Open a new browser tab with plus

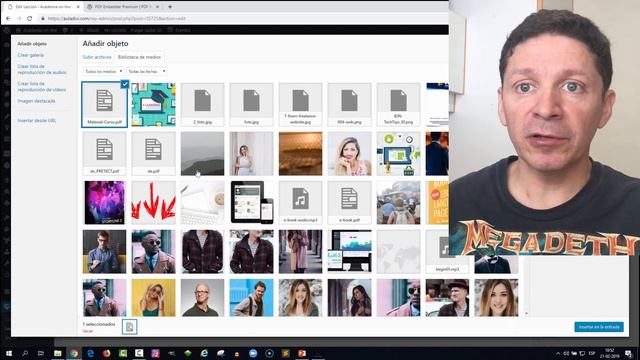pyautogui.click(x=170, y=7)
